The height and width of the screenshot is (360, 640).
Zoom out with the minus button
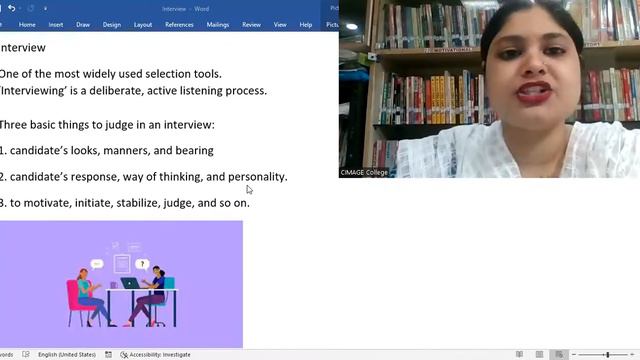(573, 355)
